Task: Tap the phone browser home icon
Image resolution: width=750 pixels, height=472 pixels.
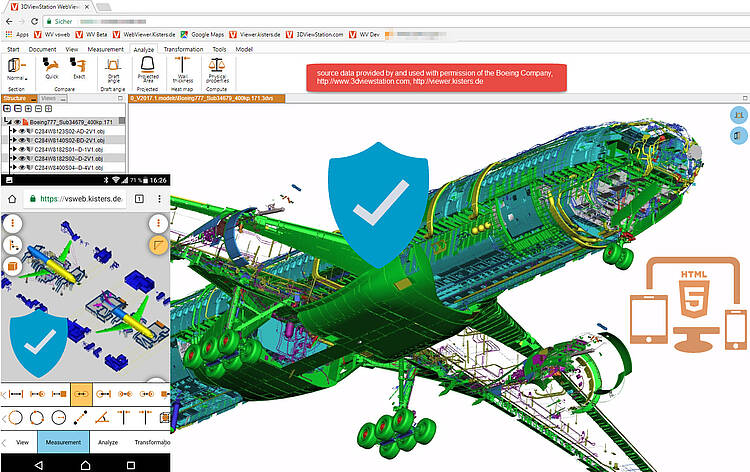Action: pyautogui.click(x=12, y=199)
